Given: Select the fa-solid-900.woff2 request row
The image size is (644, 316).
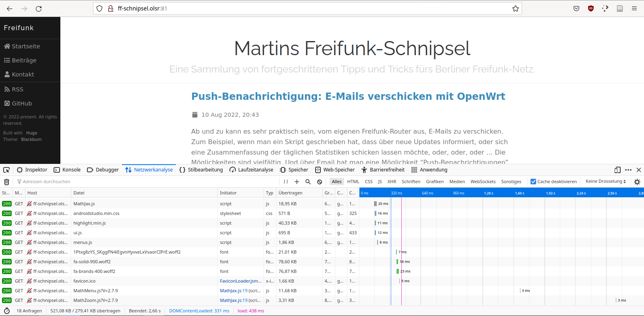Looking at the screenshot, I should pyautogui.click(x=322, y=262).
